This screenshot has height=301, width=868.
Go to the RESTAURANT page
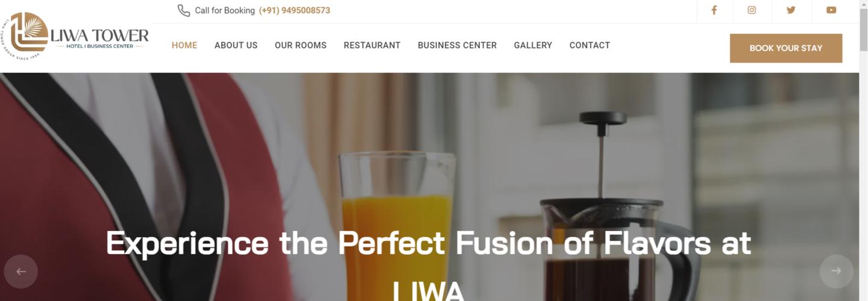coord(372,45)
